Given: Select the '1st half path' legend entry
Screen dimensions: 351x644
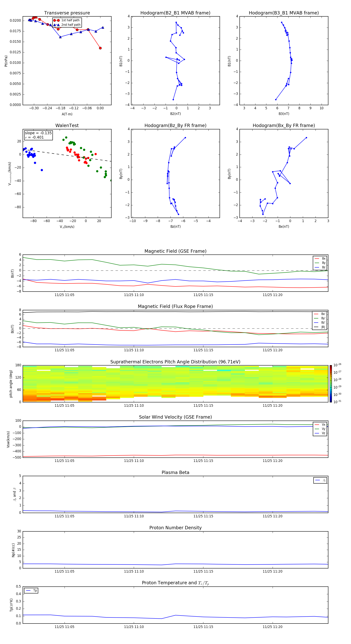Looking at the screenshot, I should pyautogui.click(x=66, y=20).
